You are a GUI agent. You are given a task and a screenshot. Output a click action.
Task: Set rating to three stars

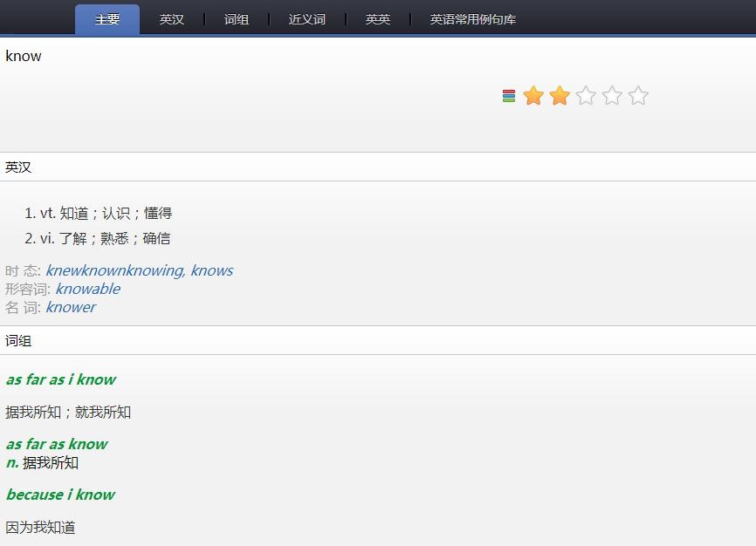pyautogui.click(x=586, y=95)
